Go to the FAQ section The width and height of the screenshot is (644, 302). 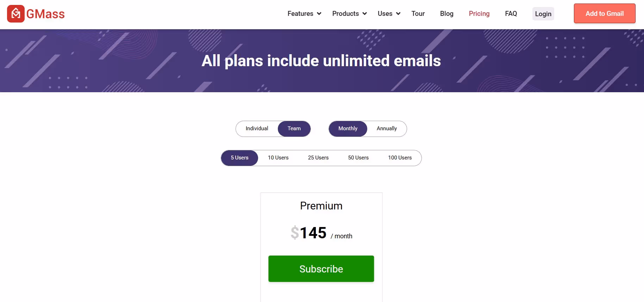tap(511, 14)
